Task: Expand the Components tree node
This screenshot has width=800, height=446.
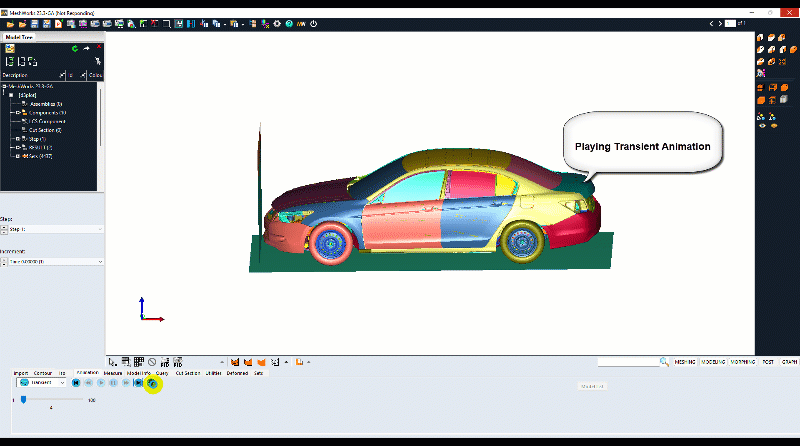Action: [x=17, y=112]
